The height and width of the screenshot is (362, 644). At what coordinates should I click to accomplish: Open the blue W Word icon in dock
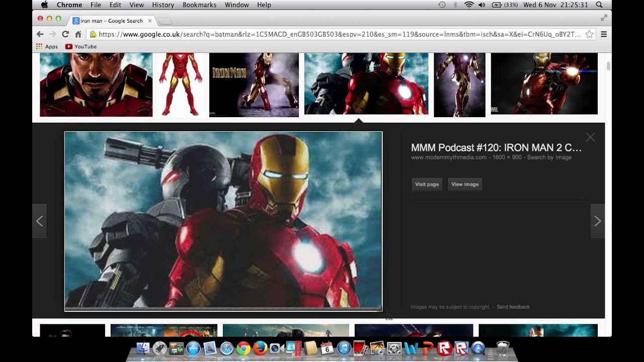(x=411, y=348)
